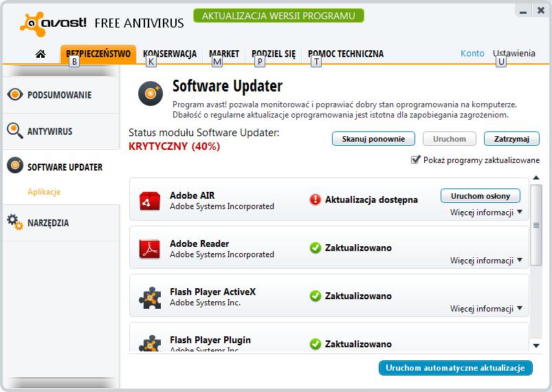Expand Więcej informacji for Flash Player ActiveX
Screen dimensions: 552x392
486,309
